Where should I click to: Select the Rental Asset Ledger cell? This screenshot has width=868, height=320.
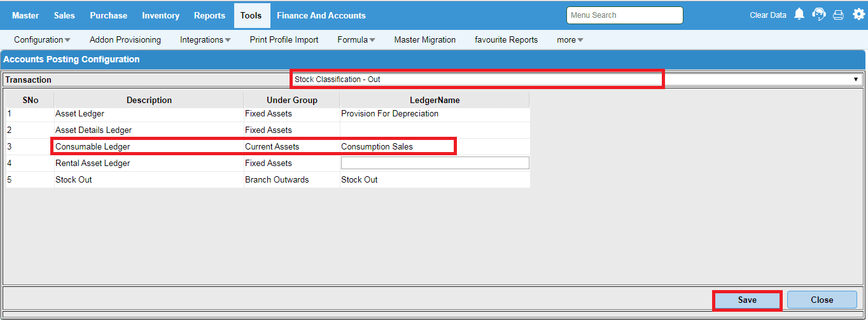click(x=149, y=163)
